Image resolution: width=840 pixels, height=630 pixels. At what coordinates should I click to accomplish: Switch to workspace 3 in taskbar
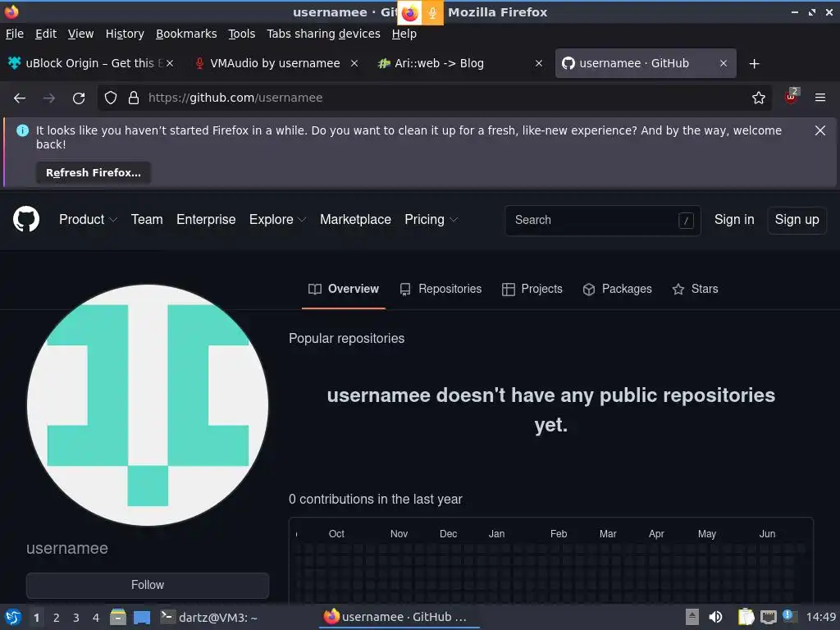76,618
